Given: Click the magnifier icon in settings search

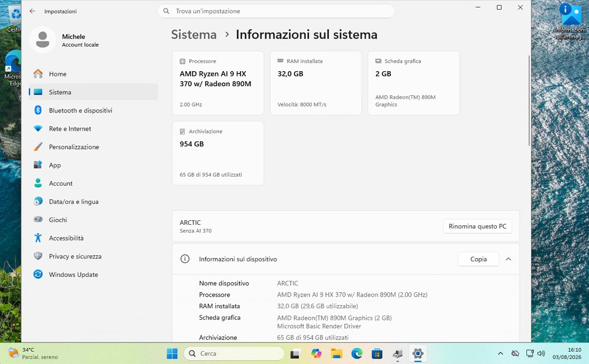Looking at the screenshot, I should (x=167, y=11).
